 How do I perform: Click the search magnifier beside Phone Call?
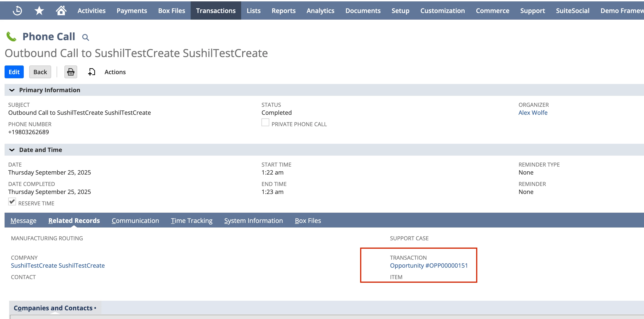(x=85, y=37)
